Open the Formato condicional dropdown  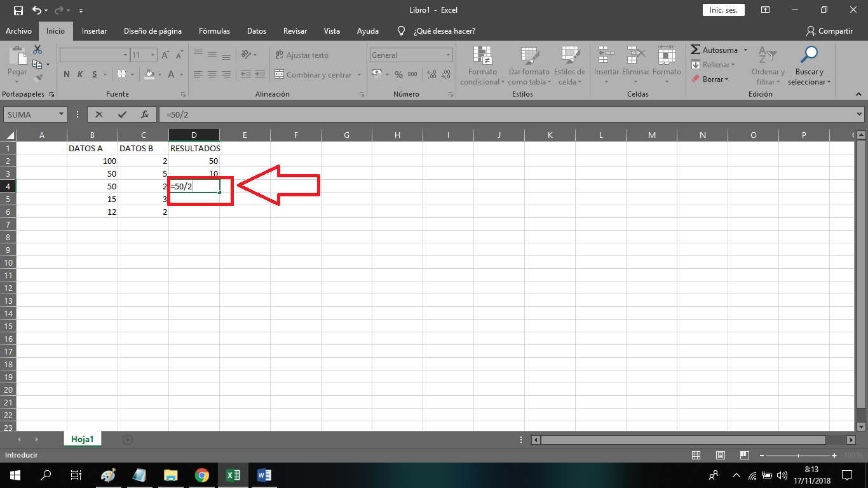tap(482, 65)
